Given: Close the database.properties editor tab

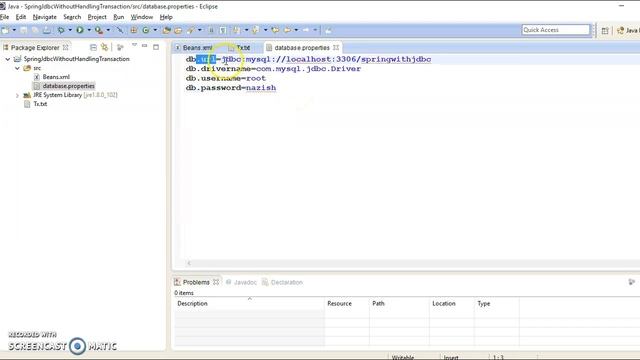Looking at the screenshot, I should tap(336, 48).
